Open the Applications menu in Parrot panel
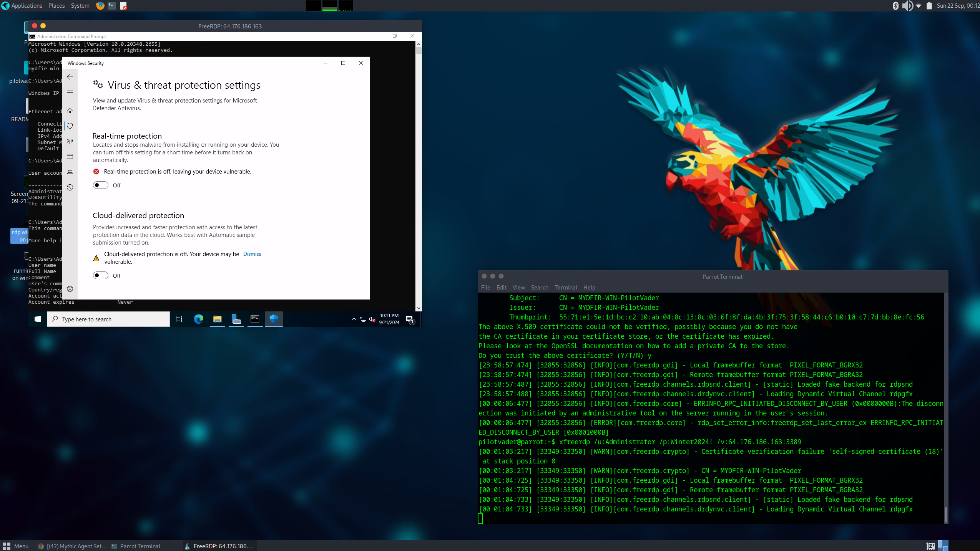980x551 pixels. pos(27,5)
